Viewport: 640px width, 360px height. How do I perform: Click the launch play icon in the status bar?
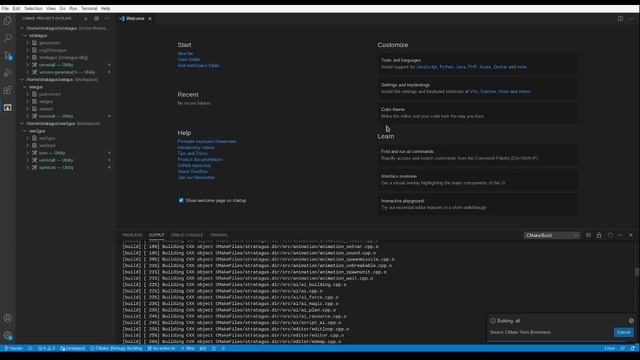pyautogui.click(x=223, y=348)
